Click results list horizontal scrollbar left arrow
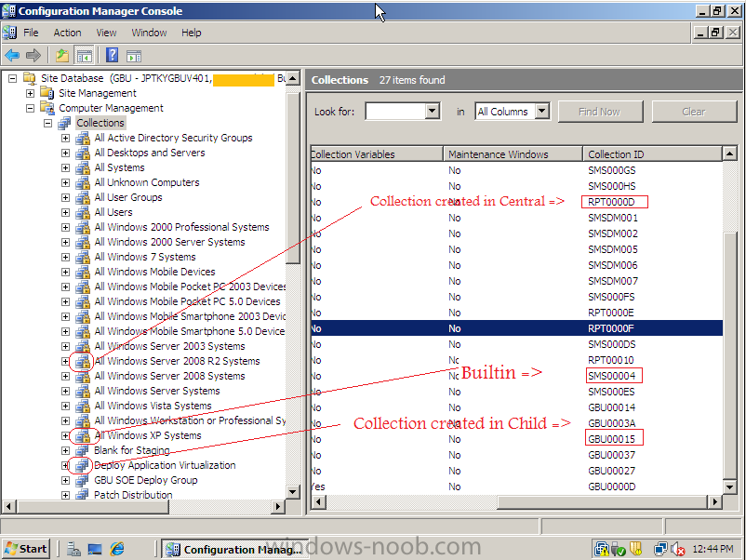Viewport: 746px width, 560px height. click(x=318, y=502)
